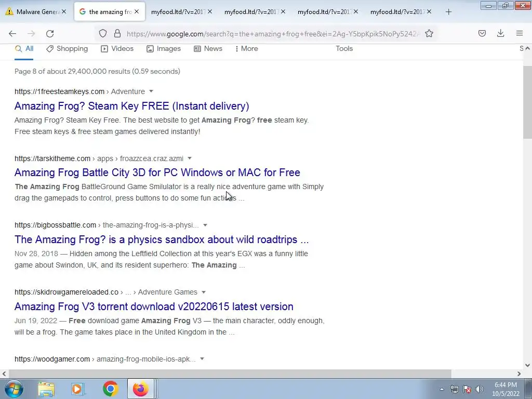This screenshot has width=532, height=399.
Task: Open the physics sandbox about wild roadtrips result
Action: [x=162, y=240]
